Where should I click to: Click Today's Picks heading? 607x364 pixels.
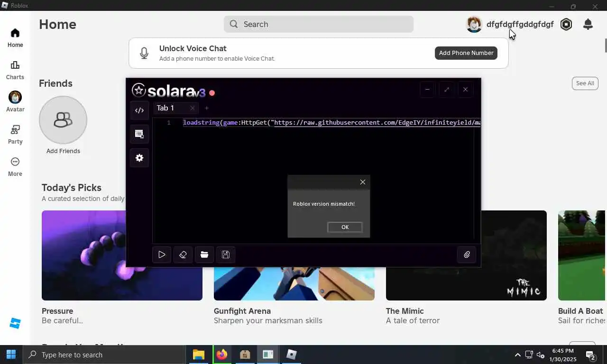pyautogui.click(x=72, y=188)
